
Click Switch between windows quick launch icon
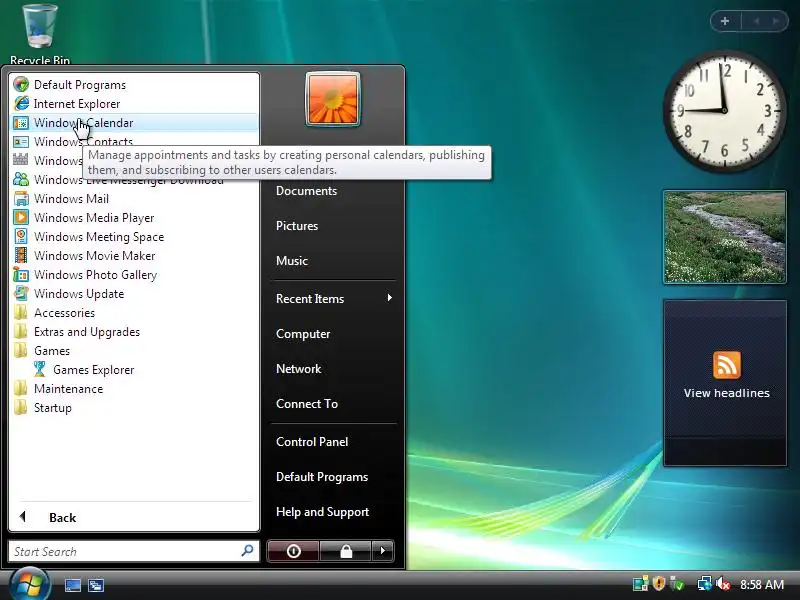point(96,585)
